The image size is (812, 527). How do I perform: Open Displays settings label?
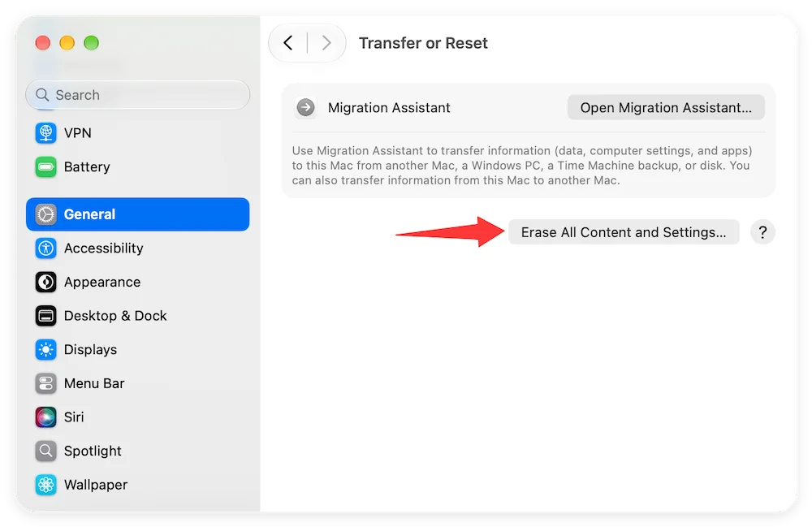click(x=91, y=349)
